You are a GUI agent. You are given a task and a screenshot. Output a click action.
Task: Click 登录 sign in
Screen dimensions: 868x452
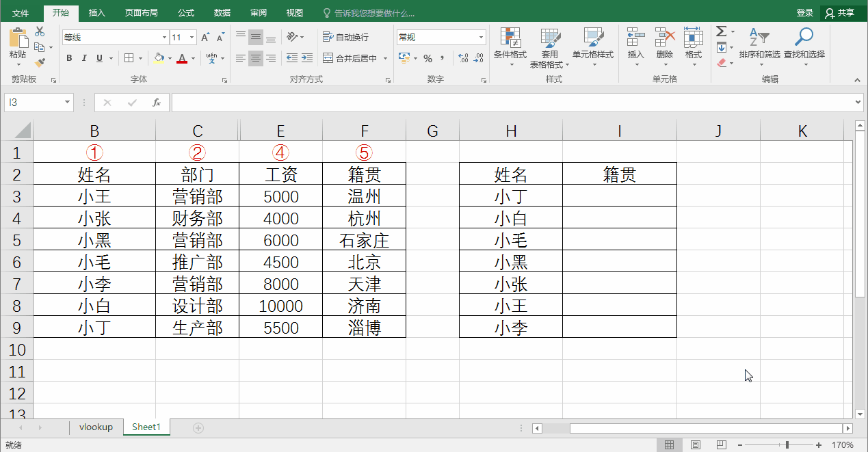[805, 13]
